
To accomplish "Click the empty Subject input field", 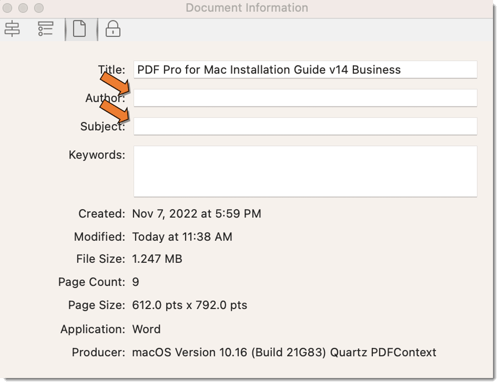I will pyautogui.click(x=305, y=126).
